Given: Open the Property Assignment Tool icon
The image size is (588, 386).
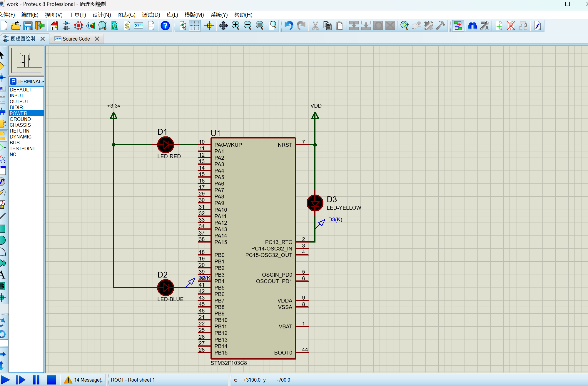Looking at the screenshot, I should [485, 26].
